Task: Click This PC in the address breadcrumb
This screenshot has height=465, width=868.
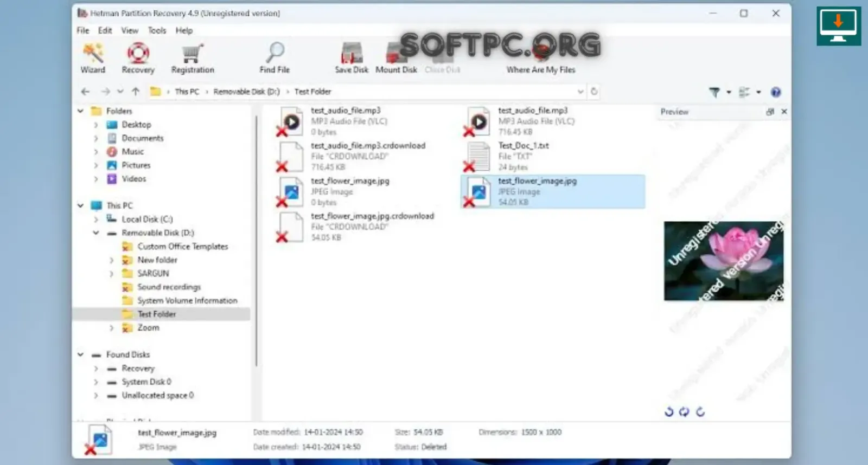Action: [x=187, y=92]
